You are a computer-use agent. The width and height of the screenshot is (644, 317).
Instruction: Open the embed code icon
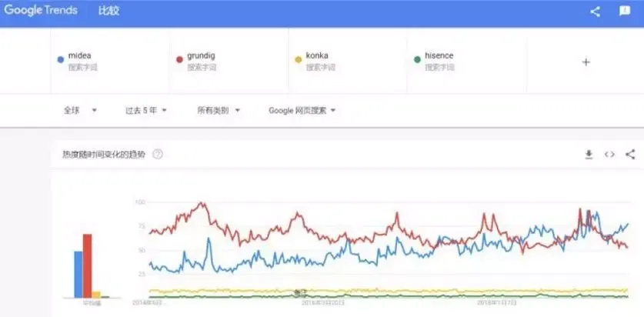[x=609, y=155]
